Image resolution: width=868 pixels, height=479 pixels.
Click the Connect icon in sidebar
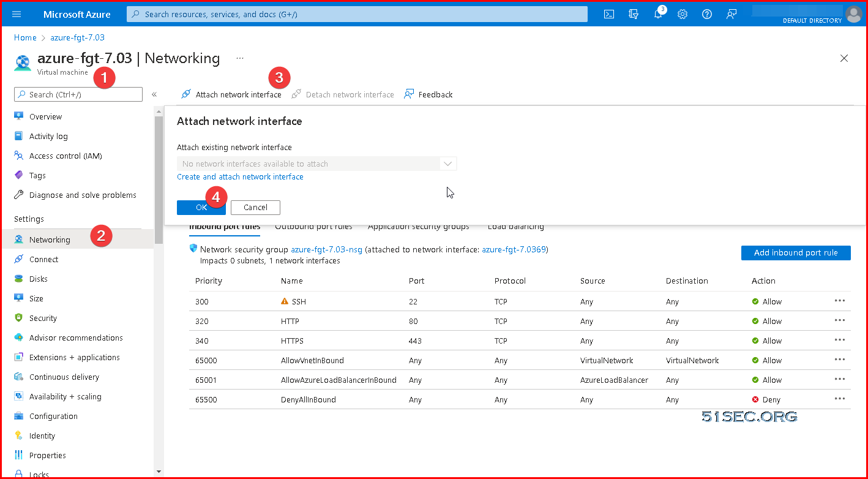(18, 259)
